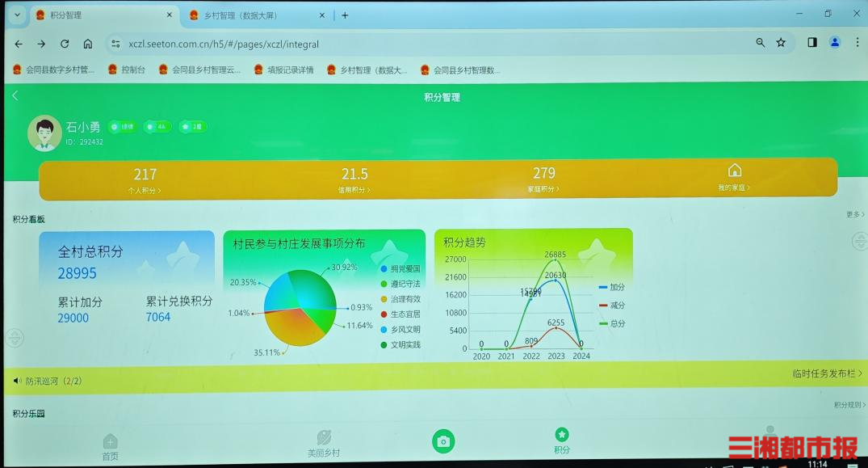868x468 pixels.
Task: Expand the 更多 link in 积分看板
Action: (x=853, y=215)
